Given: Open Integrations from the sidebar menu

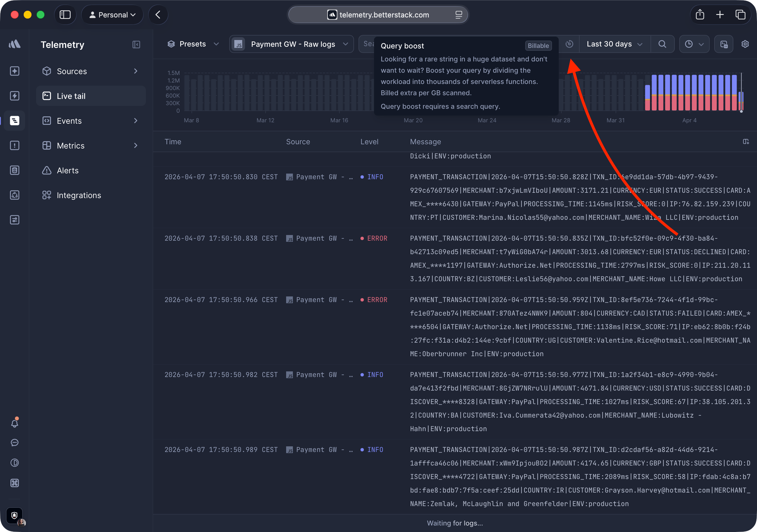Looking at the screenshot, I should (79, 195).
